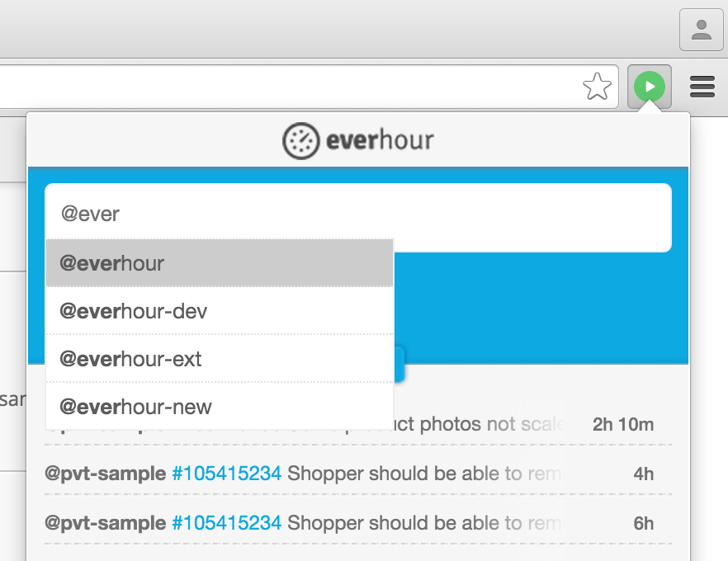Click the everhour logo in popup header
Viewport: 728px width, 561px height.
click(x=358, y=140)
